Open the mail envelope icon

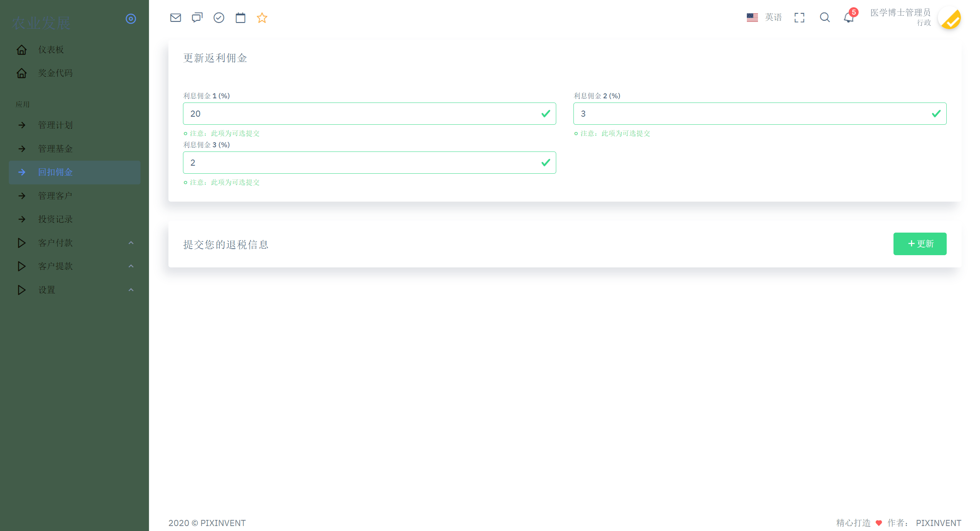[x=175, y=18]
